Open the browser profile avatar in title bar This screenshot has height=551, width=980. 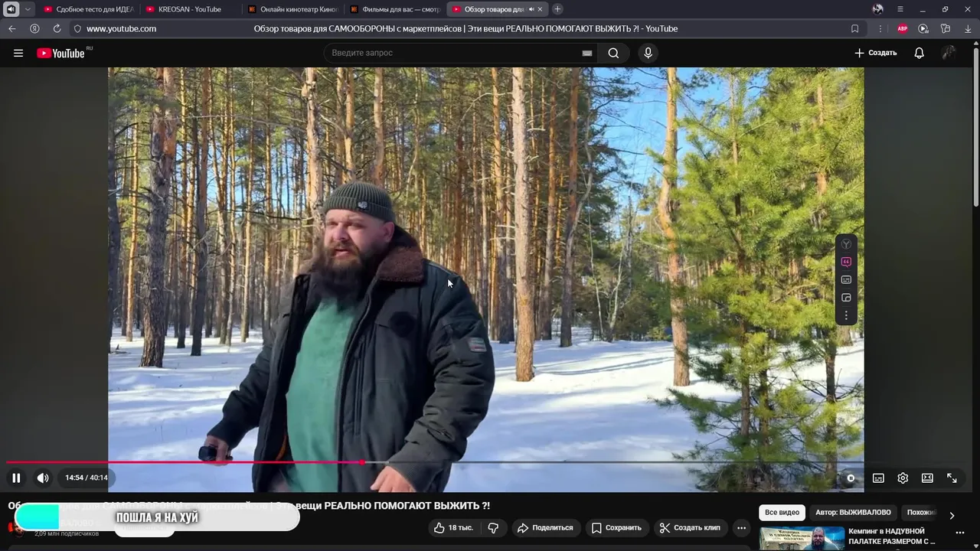coord(878,9)
